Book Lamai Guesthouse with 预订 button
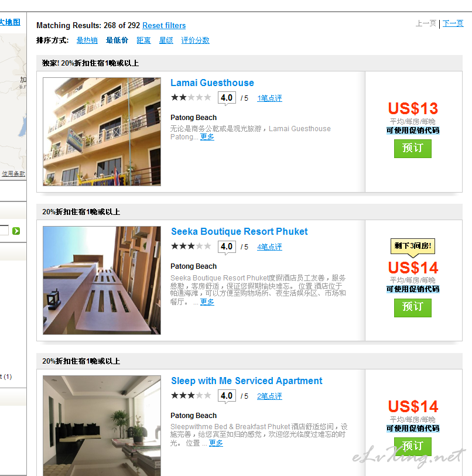This screenshot has height=476, width=472. [x=412, y=149]
